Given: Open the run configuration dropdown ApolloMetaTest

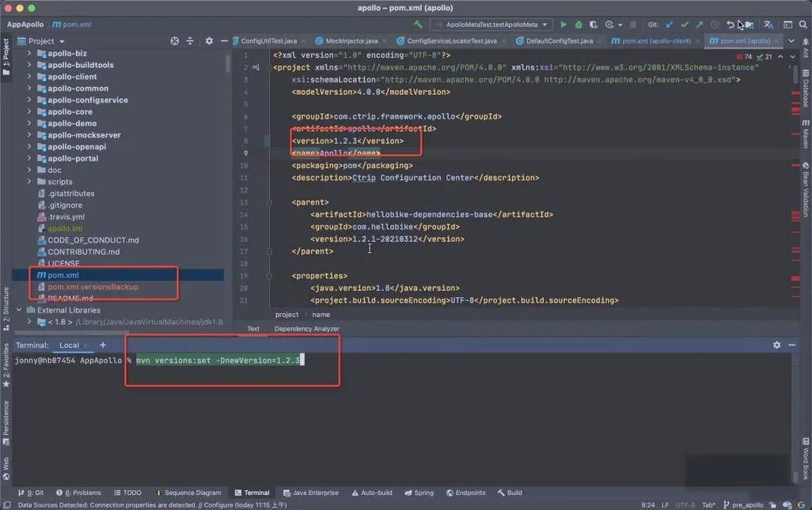Looking at the screenshot, I should tap(491, 25).
